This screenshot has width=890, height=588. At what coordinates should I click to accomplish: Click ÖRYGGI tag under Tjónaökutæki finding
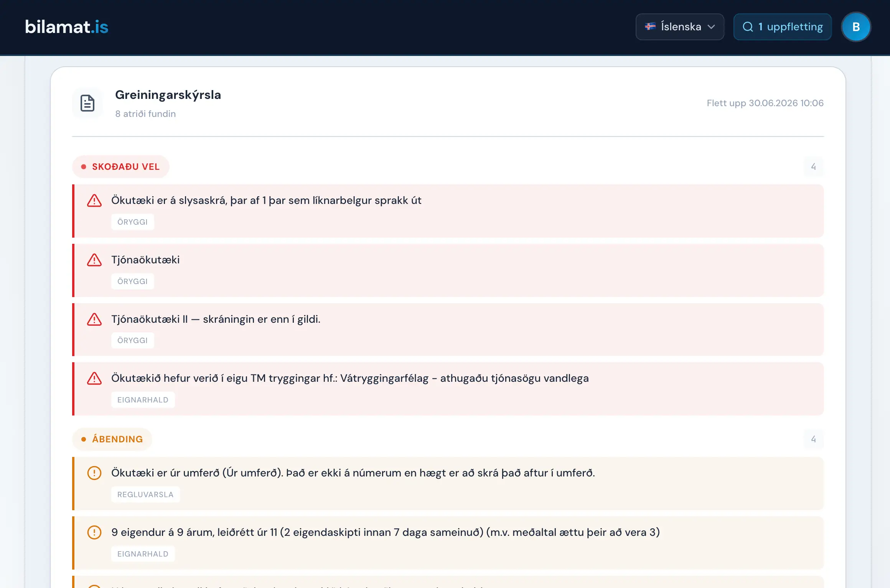point(132,281)
